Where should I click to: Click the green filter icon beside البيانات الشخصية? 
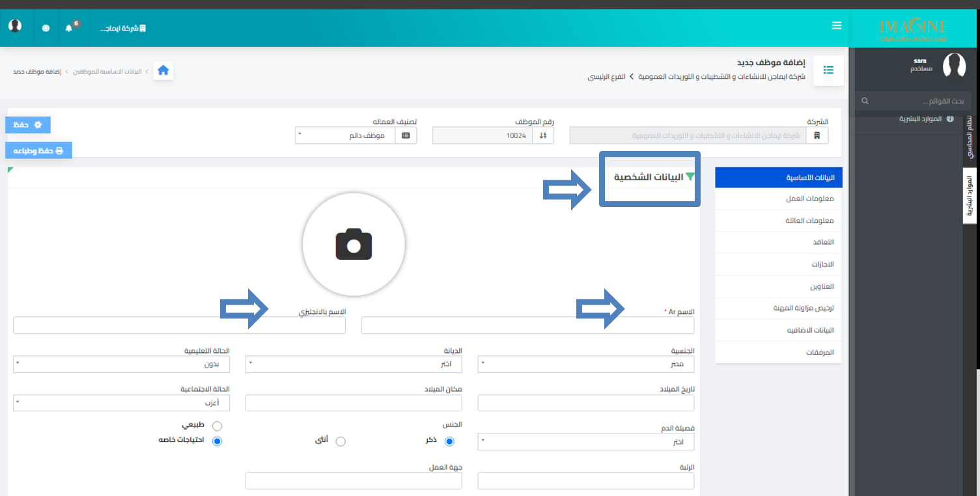(x=690, y=177)
